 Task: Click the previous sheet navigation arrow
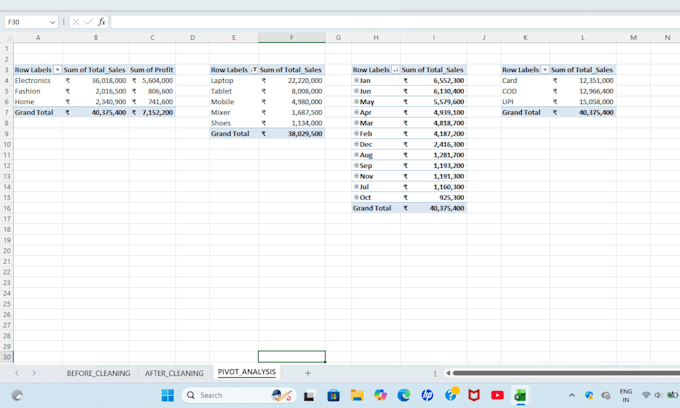(17, 373)
